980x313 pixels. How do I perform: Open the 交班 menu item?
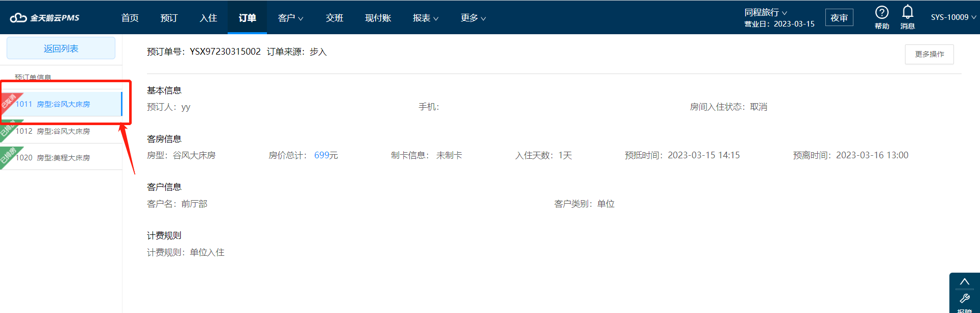[334, 18]
